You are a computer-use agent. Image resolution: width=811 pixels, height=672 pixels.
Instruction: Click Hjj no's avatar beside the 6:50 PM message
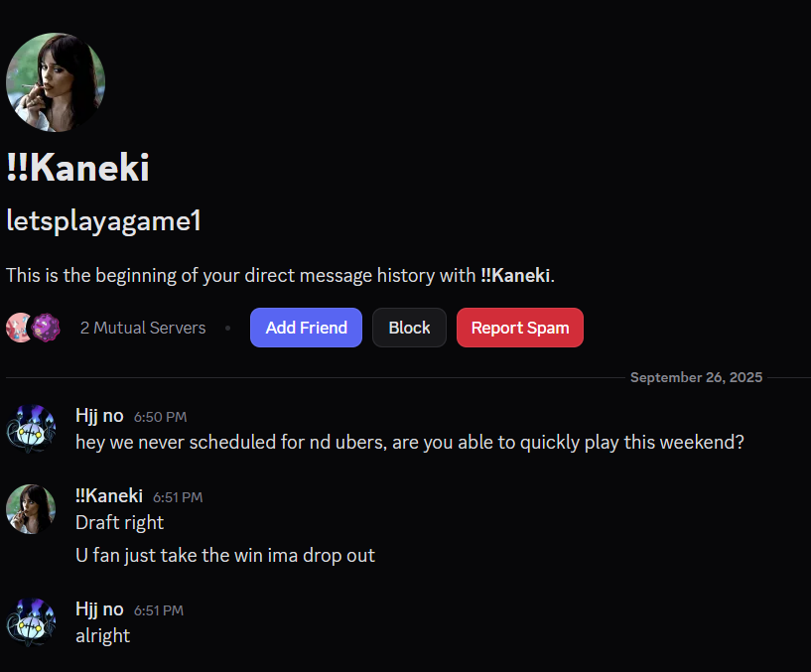31,429
